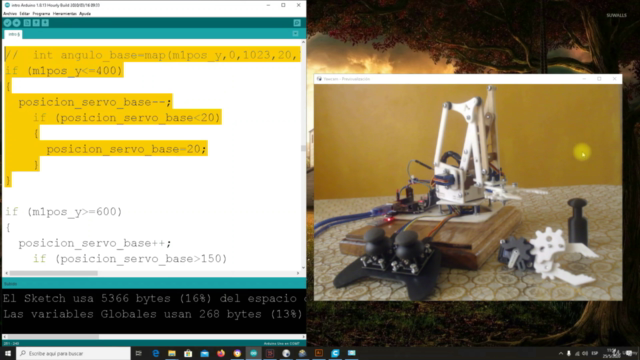Click line 'posicion_servo_base--;'

pyautogui.click(x=95, y=102)
